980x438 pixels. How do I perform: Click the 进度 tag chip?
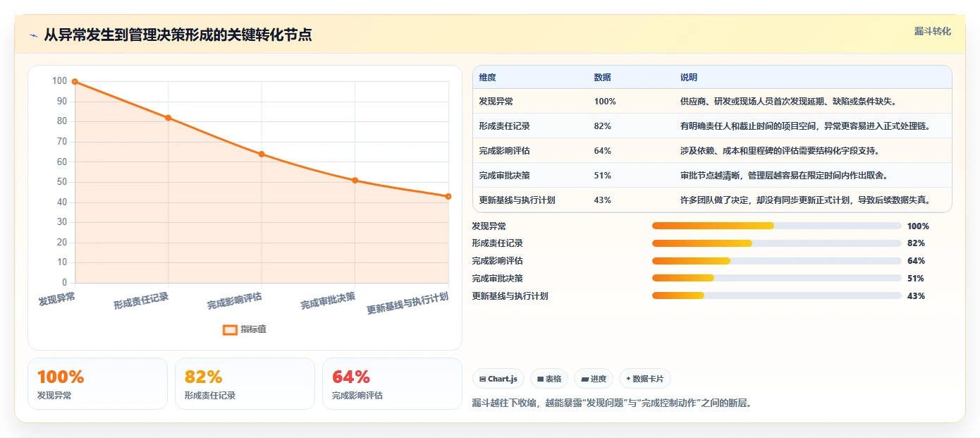594,379
